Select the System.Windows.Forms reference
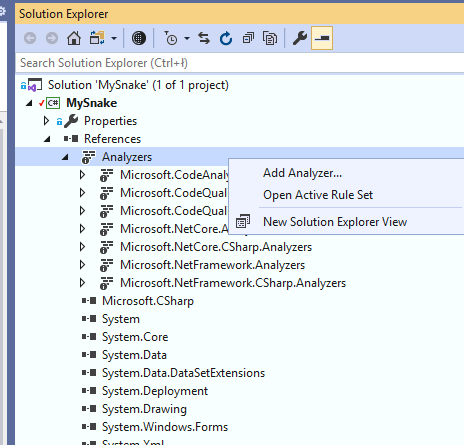464x445 pixels. coord(165,427)
